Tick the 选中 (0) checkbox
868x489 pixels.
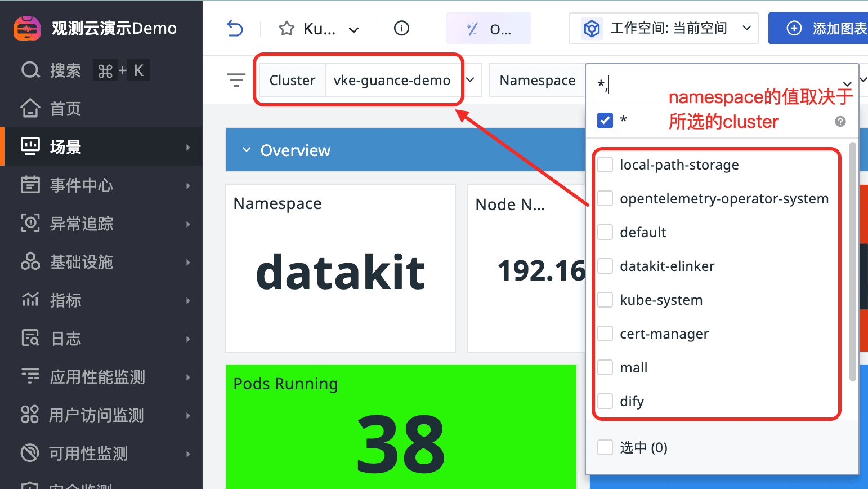(605, 447)
